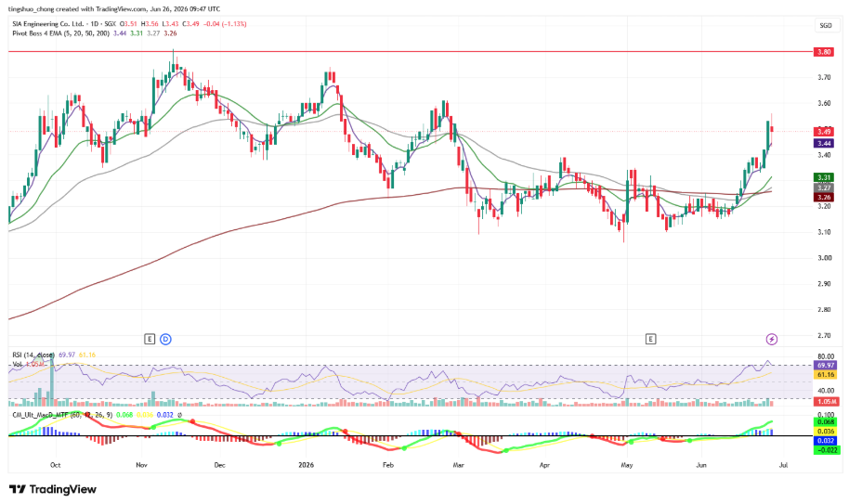
Task: Click the yellow 0.036 MACD axis label
Action: point(827,431)
